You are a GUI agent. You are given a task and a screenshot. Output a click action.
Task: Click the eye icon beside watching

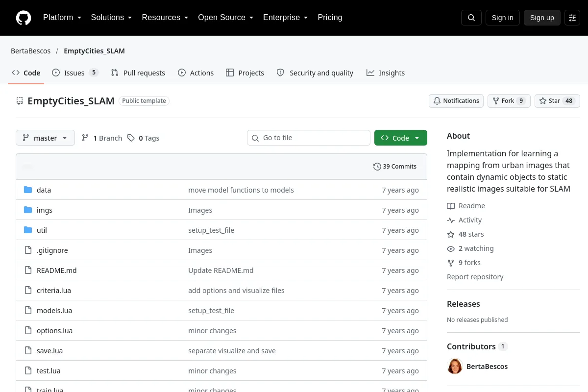pos(451,248)
